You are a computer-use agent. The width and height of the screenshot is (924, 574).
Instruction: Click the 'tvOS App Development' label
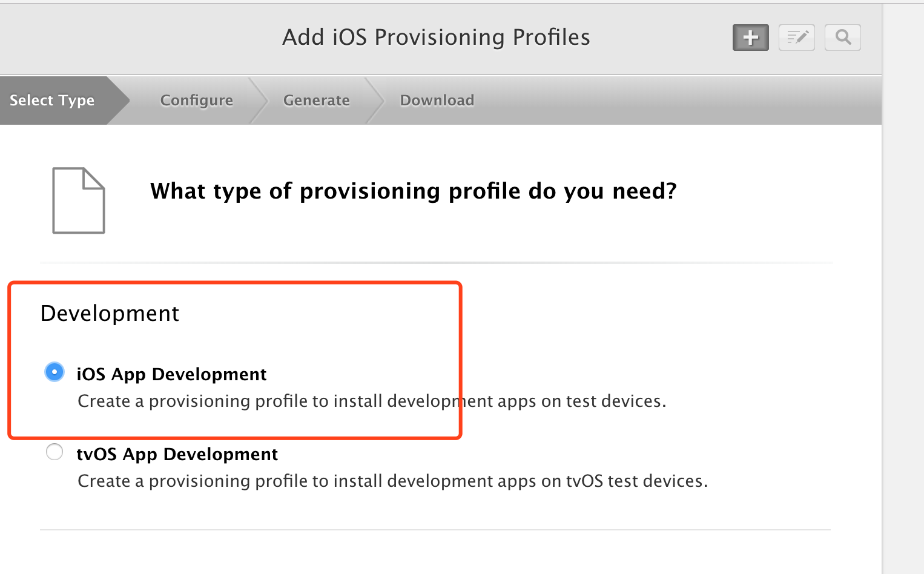click(x=177, y=454)
